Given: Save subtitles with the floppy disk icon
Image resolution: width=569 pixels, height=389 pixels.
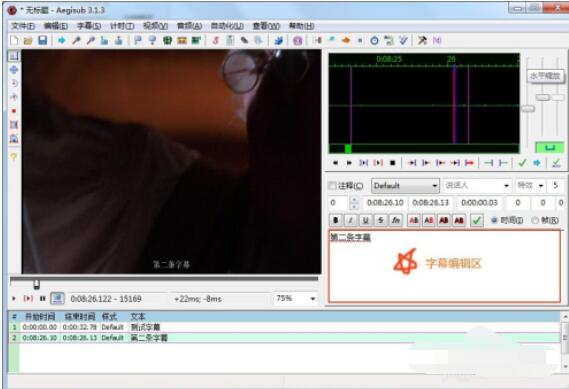Looking at the screenshot, I should click(42, 40).
